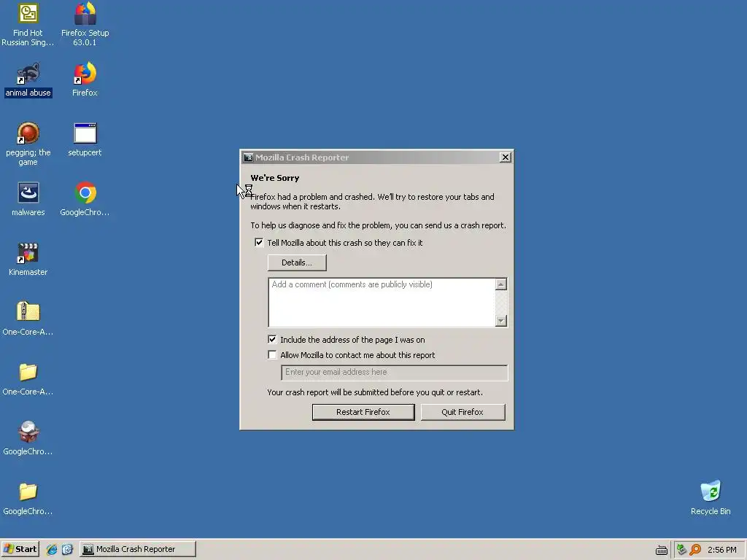Click into the Add a comment box
This screenshot has height=560, width=747.
pos(382,303)
